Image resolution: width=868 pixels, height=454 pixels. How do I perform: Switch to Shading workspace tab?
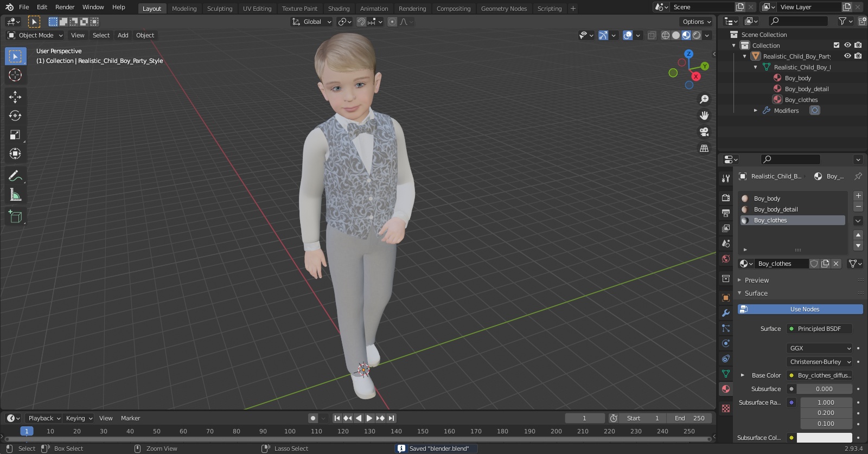(339, 9)
